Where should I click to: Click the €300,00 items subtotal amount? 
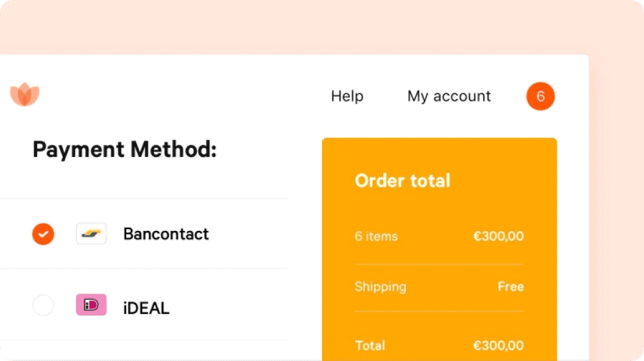498,236
